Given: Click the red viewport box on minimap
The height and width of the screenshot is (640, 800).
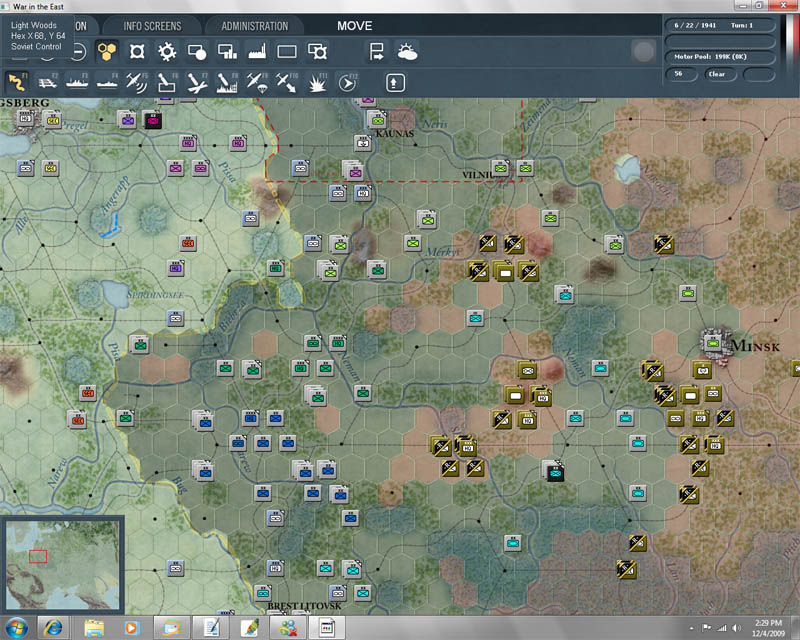Looking at the screenshot, I should (x=38, y=556).
